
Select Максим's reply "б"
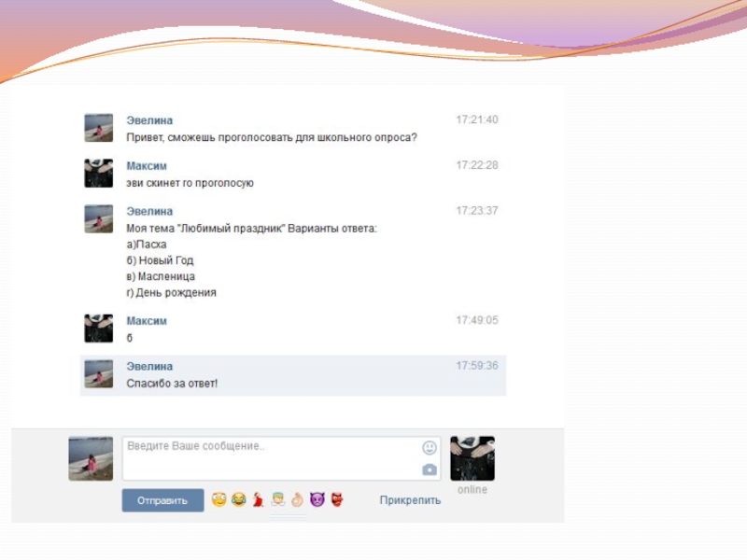(130, 338)
